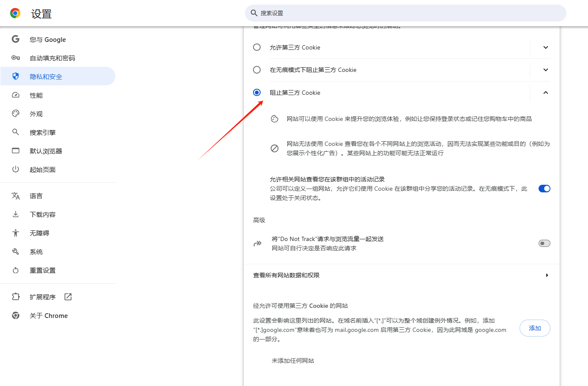Click the 添加 button for allowed sites
588x386 pixels.
535,328
